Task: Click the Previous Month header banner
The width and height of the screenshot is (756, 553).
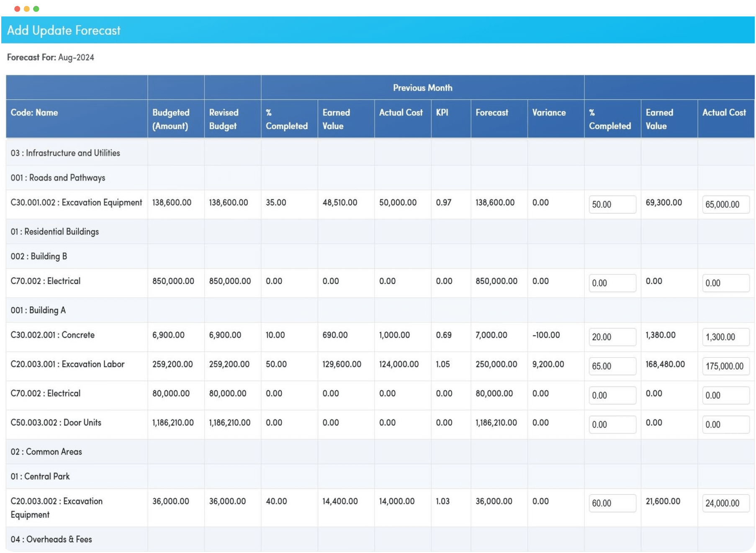Action: coord(422,87)
